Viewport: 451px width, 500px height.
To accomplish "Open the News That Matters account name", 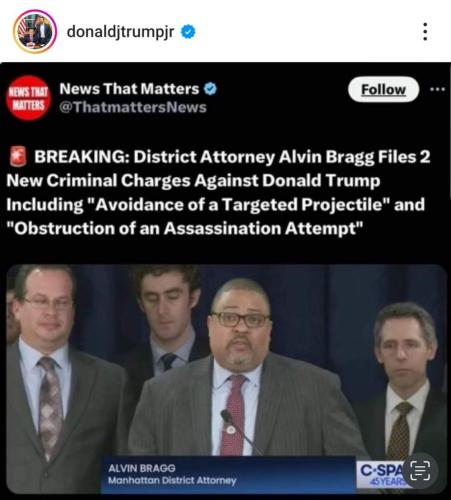I will 129,89.
